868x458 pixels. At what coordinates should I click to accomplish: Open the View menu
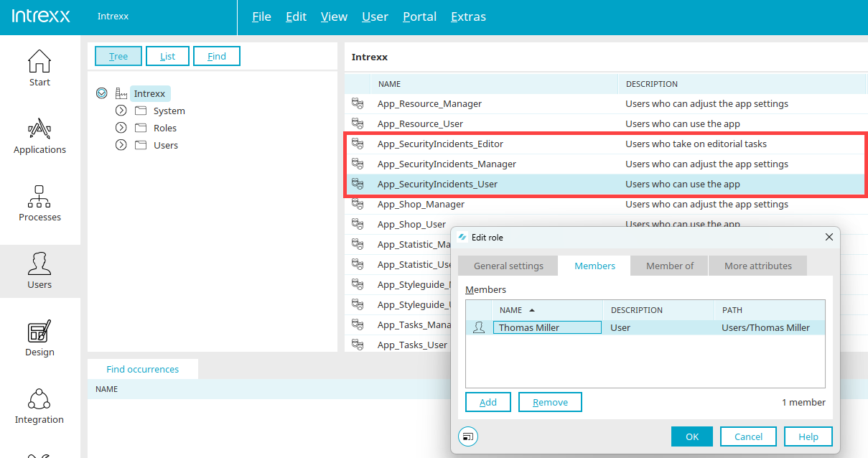(x=334, y=17)
